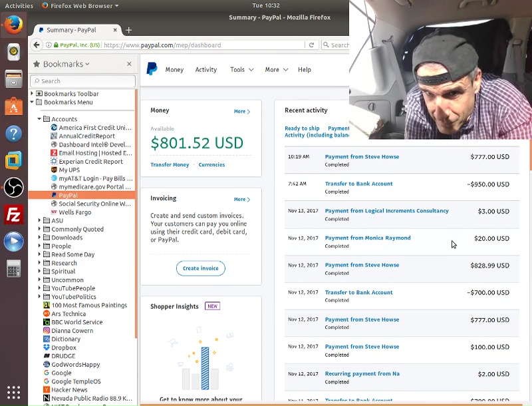Screen dimensions: 532x406
Task: Open Help in PayPal navigation
Action: [305, 70]
